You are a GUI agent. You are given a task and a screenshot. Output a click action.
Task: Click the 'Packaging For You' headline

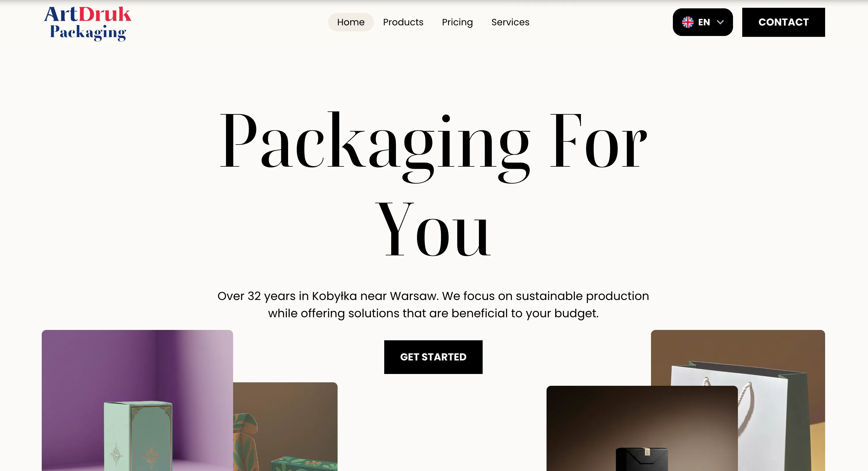[x=433, y=183]
